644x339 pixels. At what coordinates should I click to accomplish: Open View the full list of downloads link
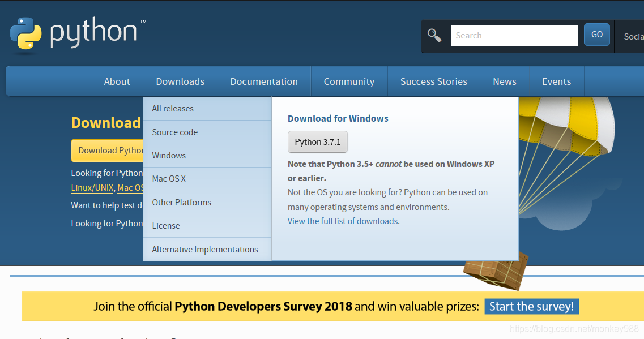[x=343, y=221]
